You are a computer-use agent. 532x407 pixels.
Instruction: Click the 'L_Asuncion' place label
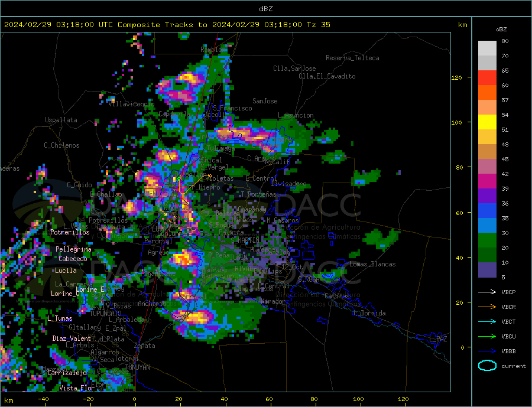click(296, 115)
